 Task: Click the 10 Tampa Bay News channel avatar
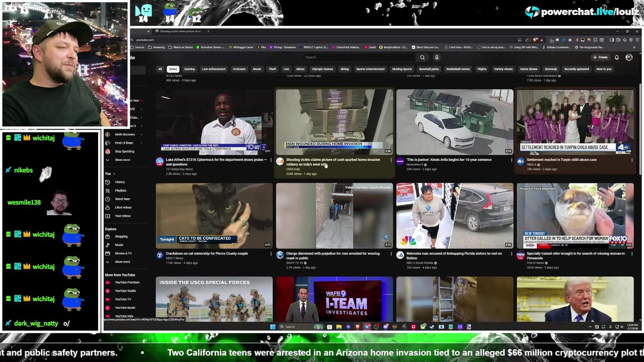(159, 161)
